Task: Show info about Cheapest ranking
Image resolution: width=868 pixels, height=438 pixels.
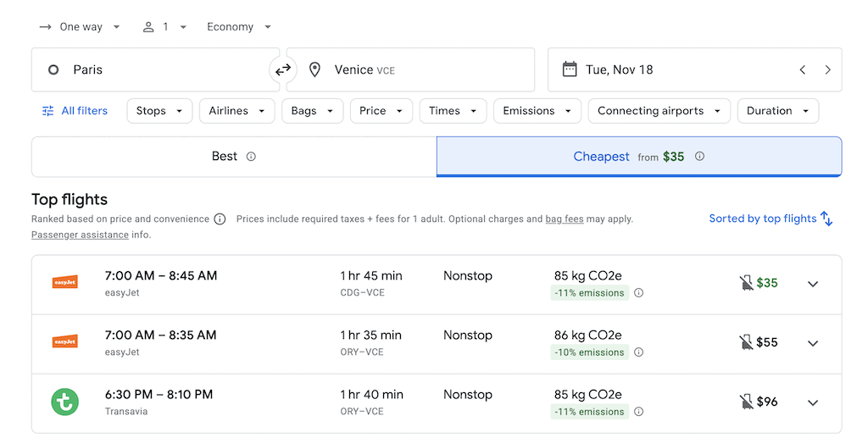Action: pyautogui.click(x=699, y=157)
